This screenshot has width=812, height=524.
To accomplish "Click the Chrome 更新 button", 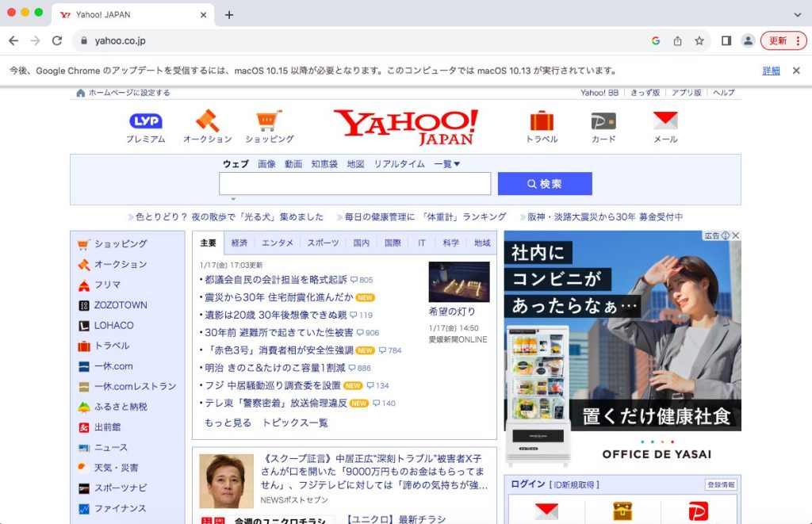I will (x=783, y=41).
